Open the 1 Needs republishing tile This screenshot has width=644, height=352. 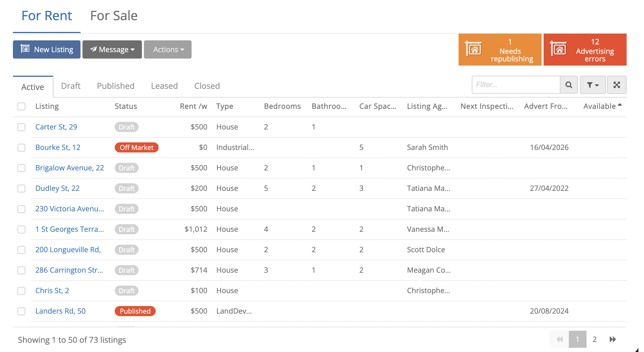point(500,50)
